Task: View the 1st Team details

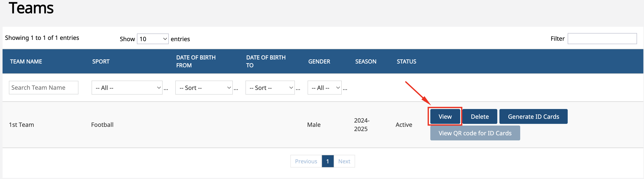Action: (445, 116)
